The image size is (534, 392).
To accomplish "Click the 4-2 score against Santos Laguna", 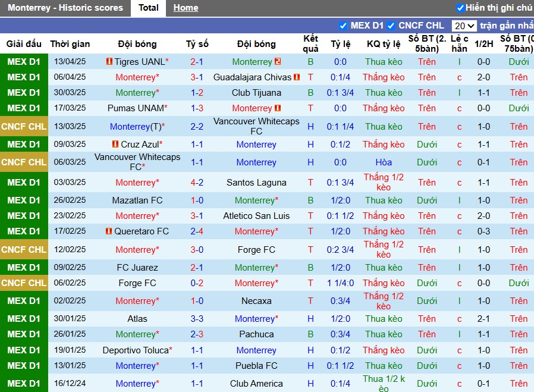I will tap(197, 183).
